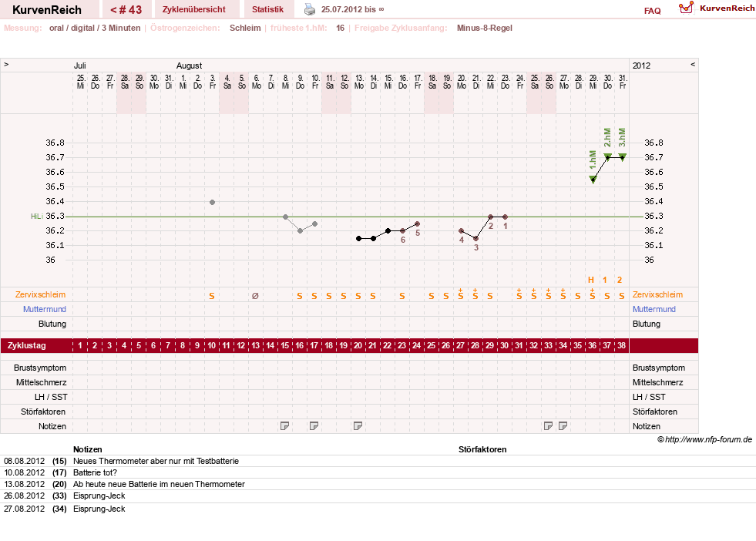Open the note icon on cycle day 33
756x541 pixels.
[x=548, y=425]
